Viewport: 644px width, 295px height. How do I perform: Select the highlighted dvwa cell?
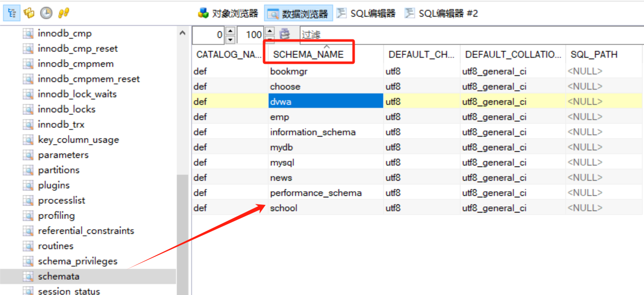326,102
